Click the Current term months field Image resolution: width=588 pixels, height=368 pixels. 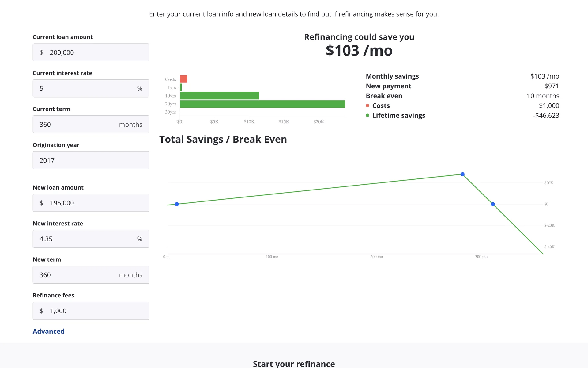pos(91,124)
